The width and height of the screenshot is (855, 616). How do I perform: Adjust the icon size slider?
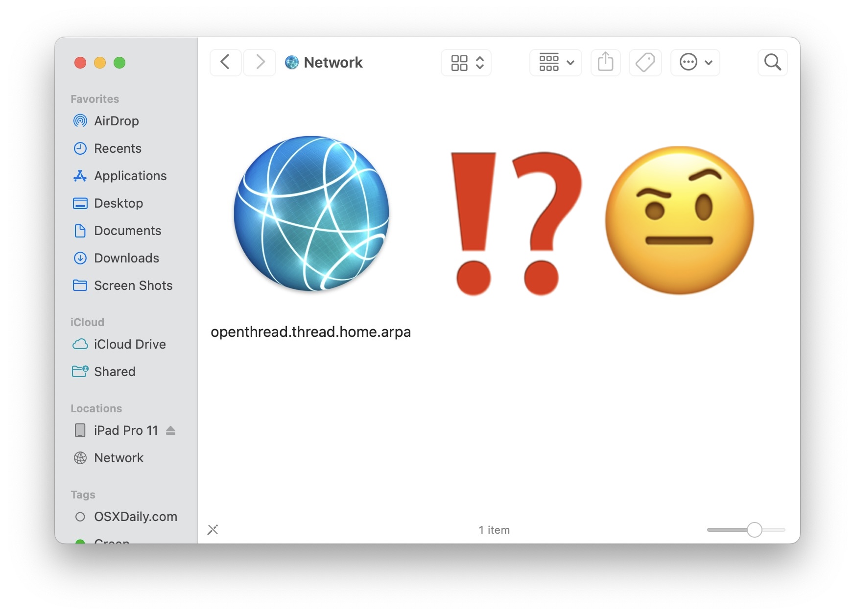pyautogui.click(x=754, y=529)
